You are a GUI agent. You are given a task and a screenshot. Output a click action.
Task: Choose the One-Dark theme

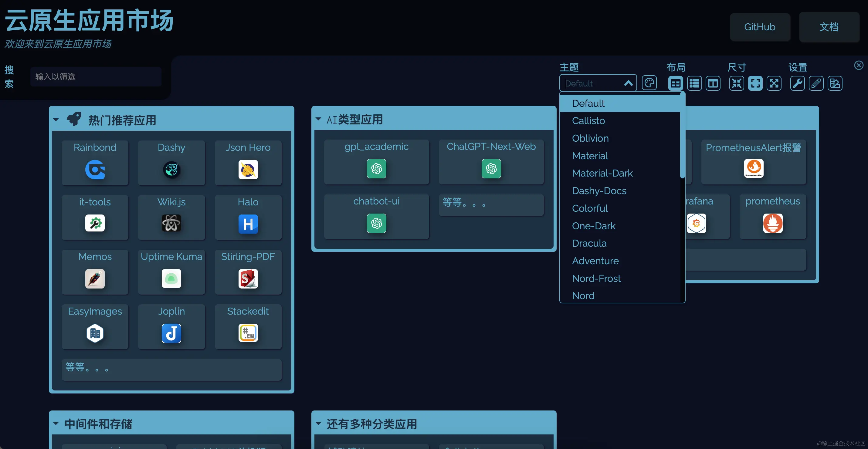coord(620,226)
